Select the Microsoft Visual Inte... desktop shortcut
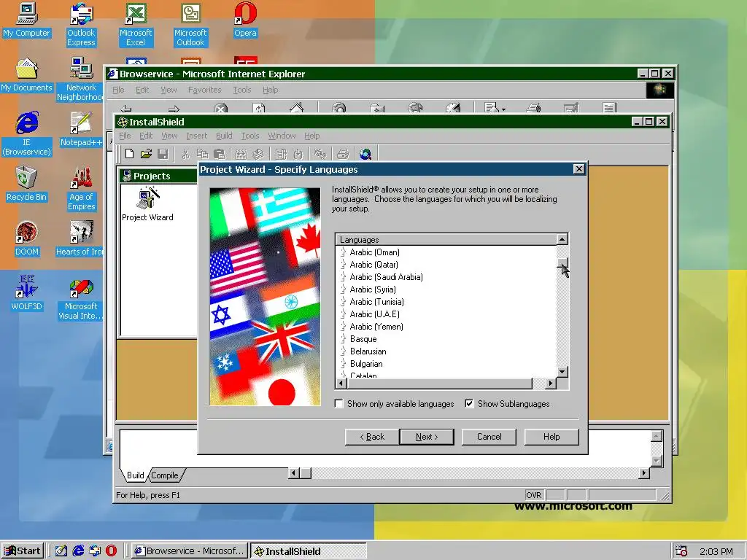Screen dimensions: 747x560 click(x=80, y=298)
